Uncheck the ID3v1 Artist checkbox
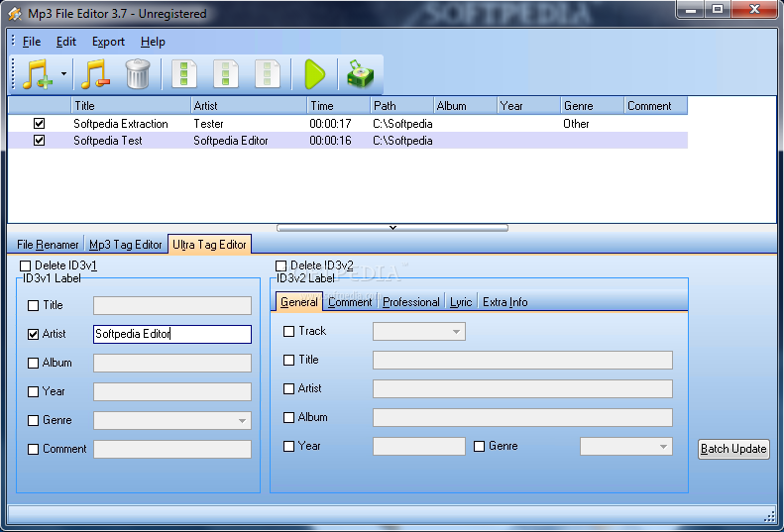This screenshot has height=532, width=784. 33,334
